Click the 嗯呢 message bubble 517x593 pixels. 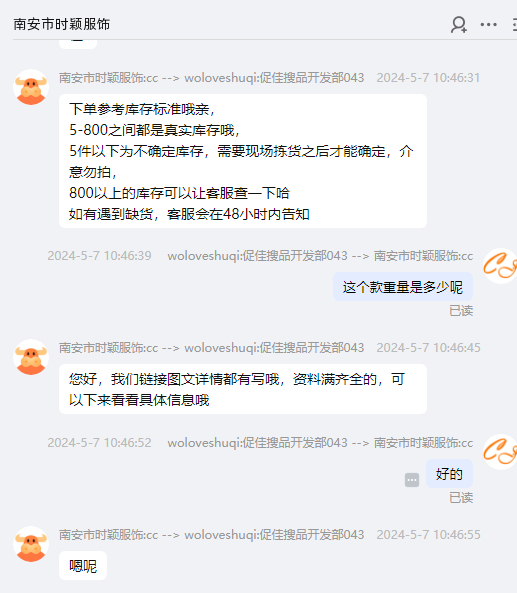click(x=83, y=565)
